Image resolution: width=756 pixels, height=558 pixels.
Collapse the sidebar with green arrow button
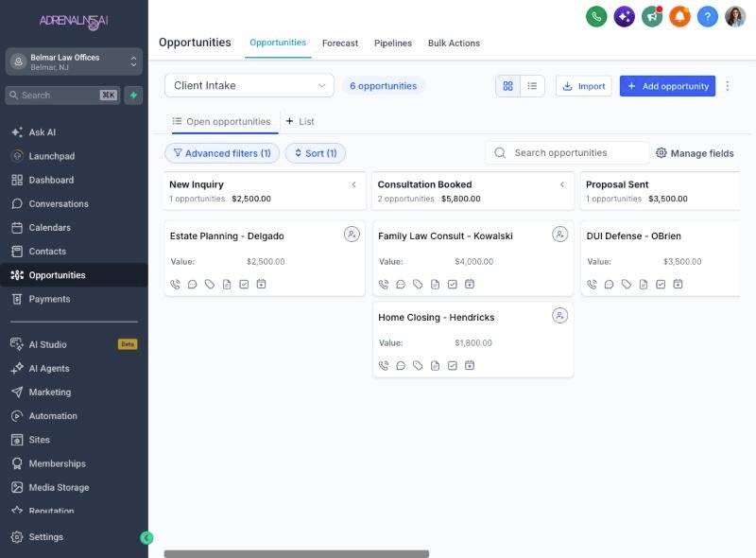pos(146,538)
